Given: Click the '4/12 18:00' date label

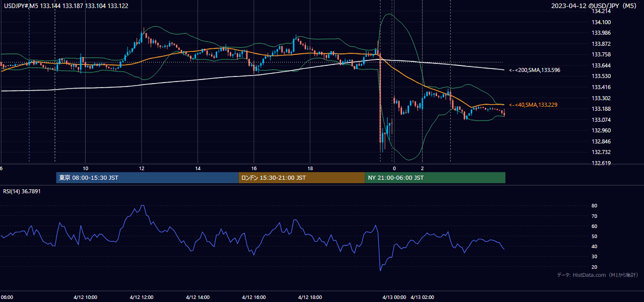Looking at the screenshot, I should point(310,297).
